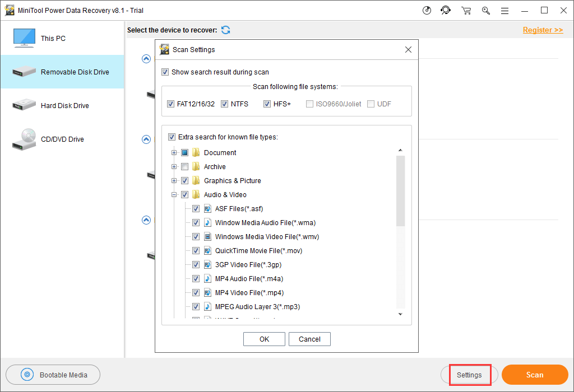The image size is (574, 392).
Task: Click the bootable disc icon in title bar
Action: pos(425,10)
